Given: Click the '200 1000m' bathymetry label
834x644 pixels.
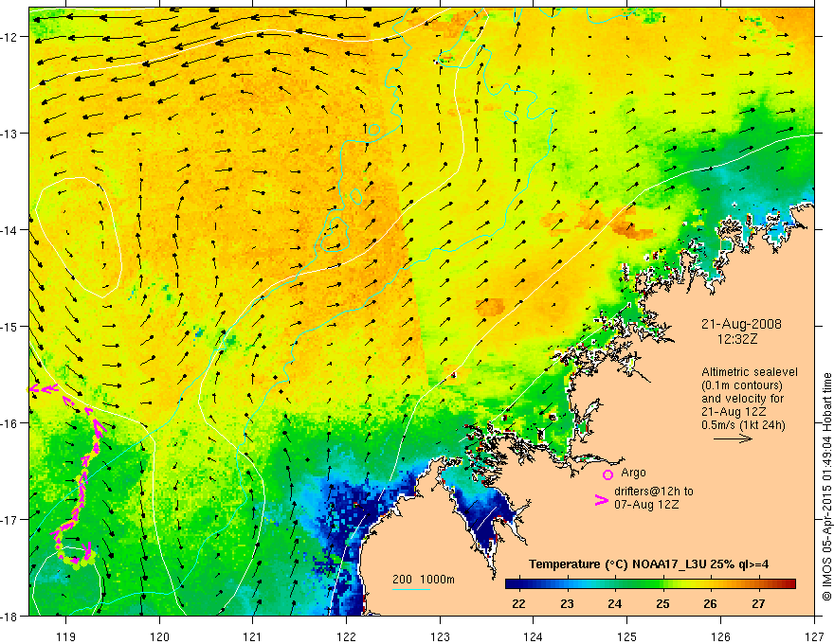Looking at the screenshot, I should point(424,580).
